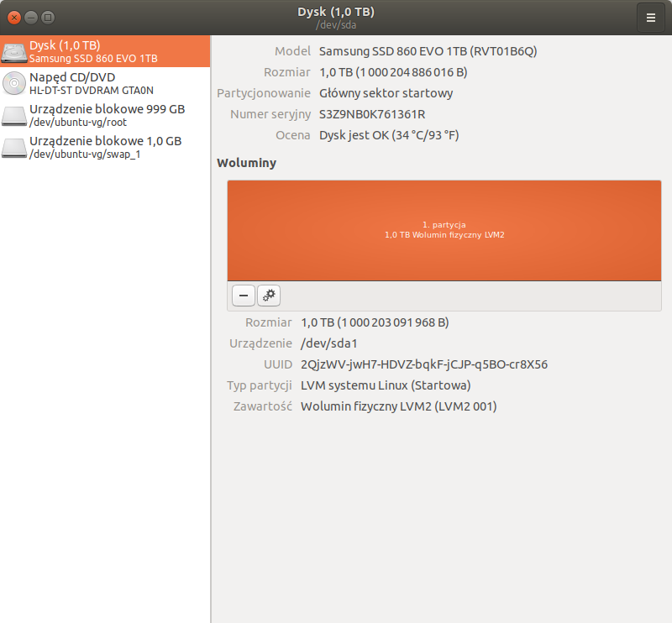Click the Główny sektor startowy value
672x623 pixels.
point(386,93)
